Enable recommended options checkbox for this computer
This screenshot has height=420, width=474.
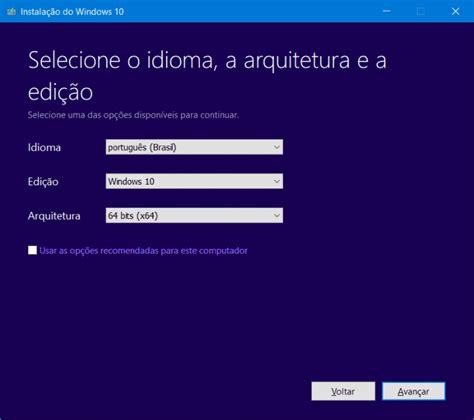pyautogui.click(x=32, y=250)
